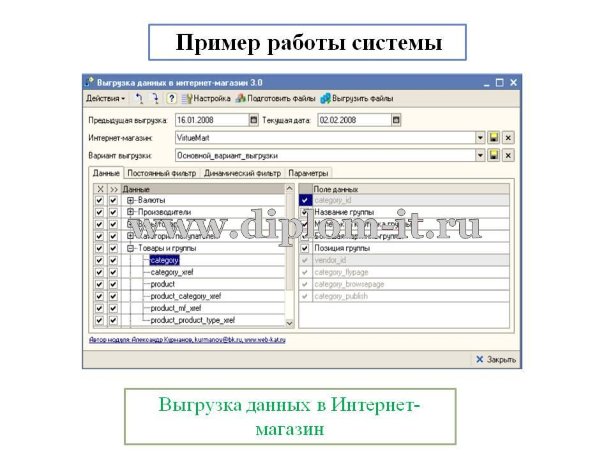Clear the Вариант выгрузки field with X
Screen dimensions: 613x460
point(508,156)
